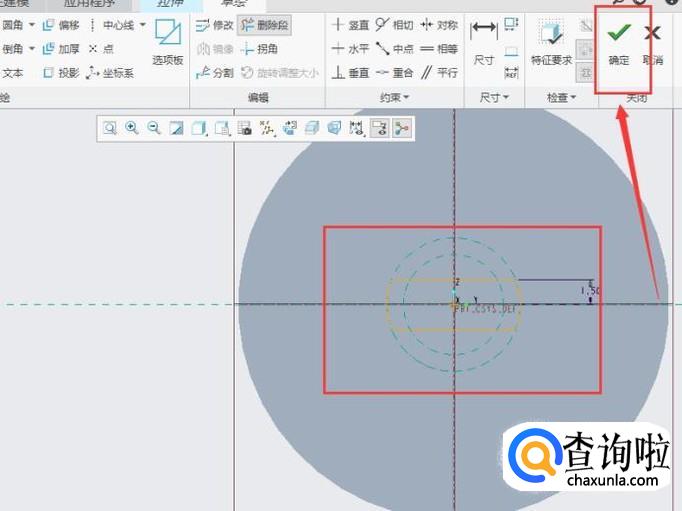Apply the 竖直 (Vertical) constraint
Viewport: 682px width, 511px height.
point(350,25)
